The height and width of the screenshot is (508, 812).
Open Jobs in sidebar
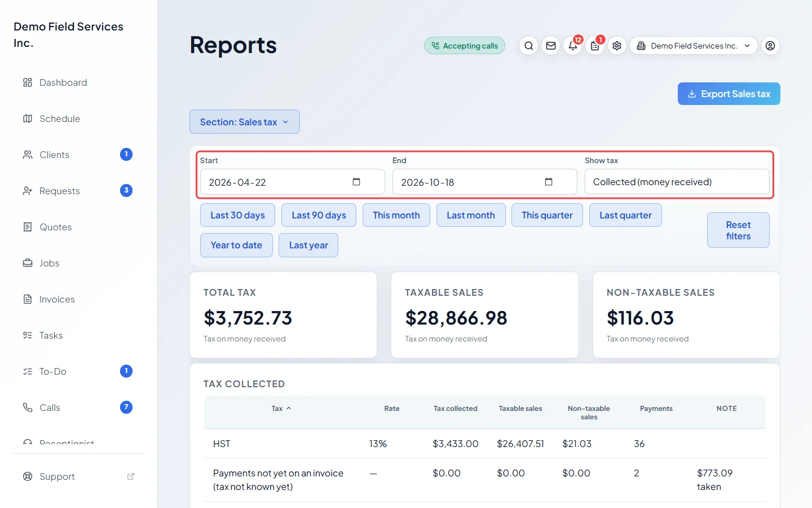click(78, 263)
